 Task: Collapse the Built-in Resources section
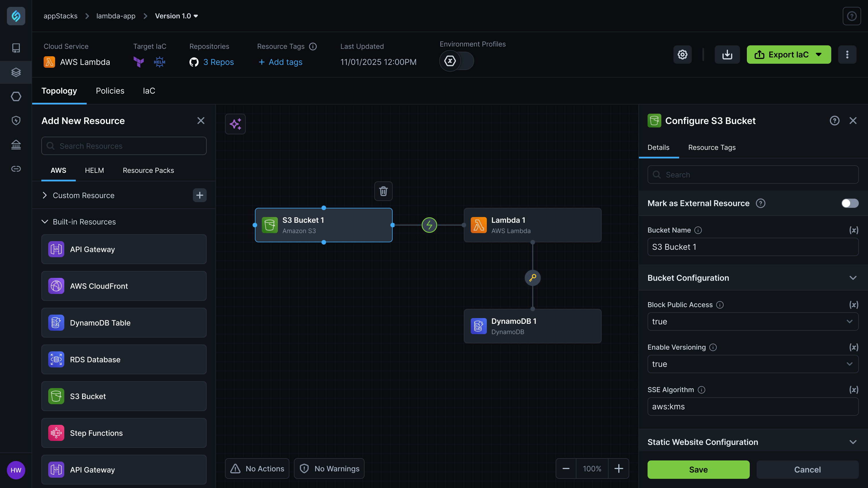44,221
